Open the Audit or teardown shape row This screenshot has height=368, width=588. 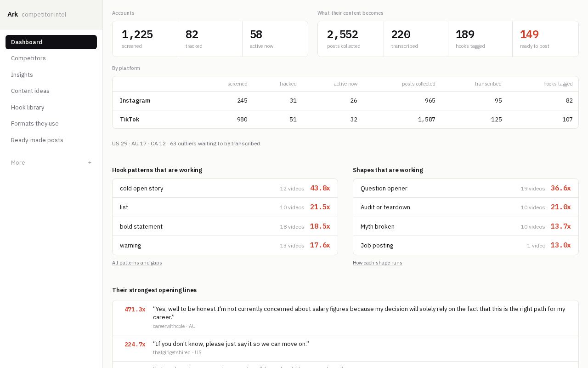point(466,207)
